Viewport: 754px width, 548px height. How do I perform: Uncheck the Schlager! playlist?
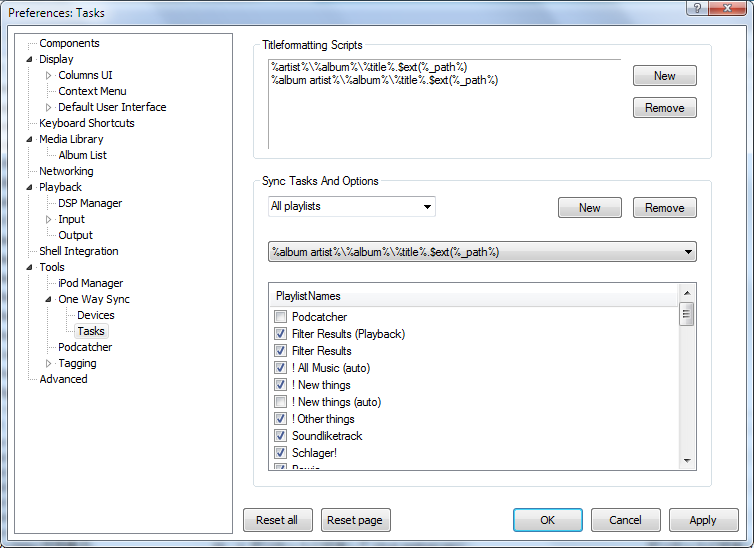[281, 453]
